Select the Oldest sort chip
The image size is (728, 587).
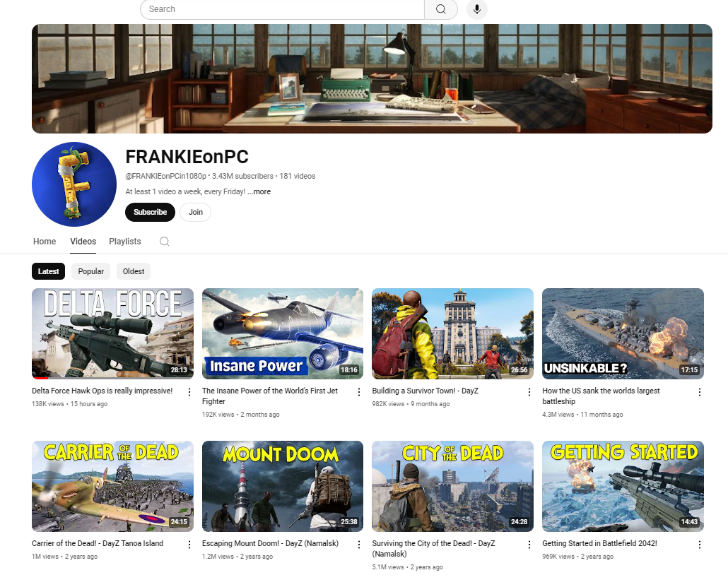pos(134,271)
